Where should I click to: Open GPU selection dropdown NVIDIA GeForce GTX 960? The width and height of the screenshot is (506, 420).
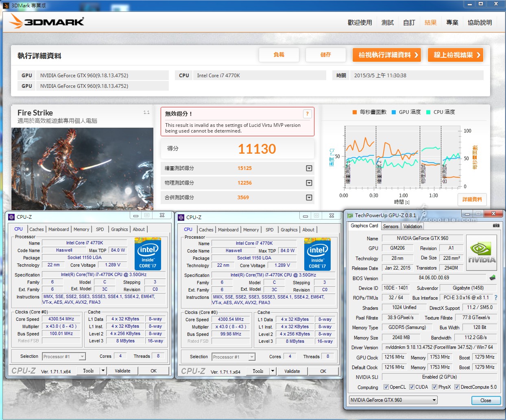393,400
